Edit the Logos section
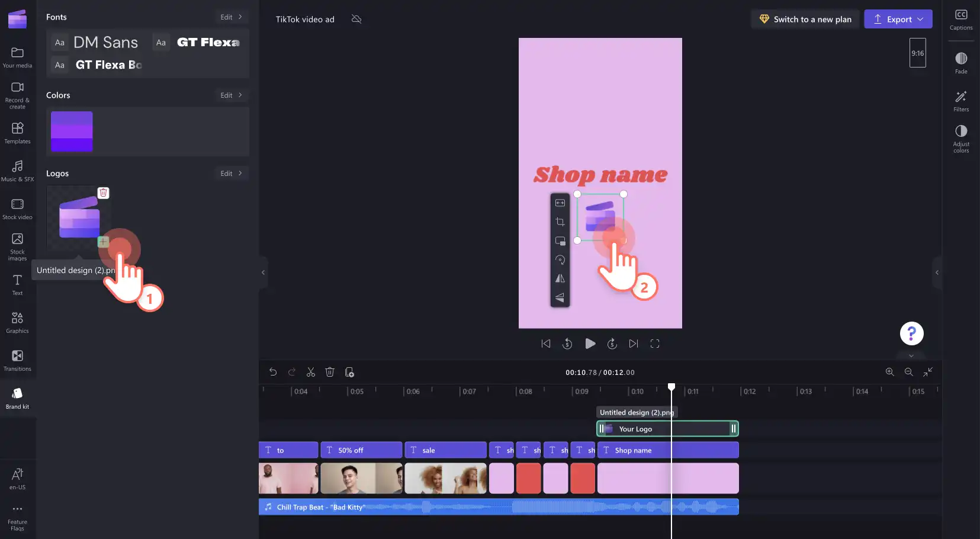Viewport: 980px width, 539px height. click(231, 174)
